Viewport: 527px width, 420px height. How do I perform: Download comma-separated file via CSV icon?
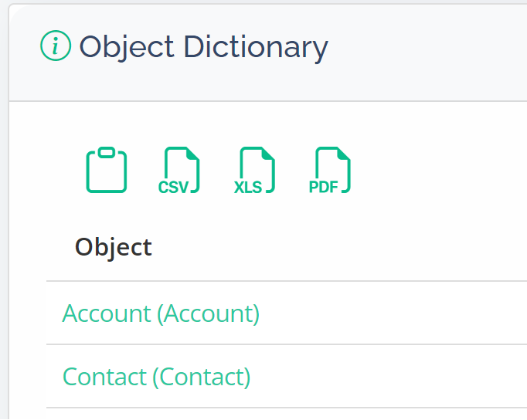(178, 170)
